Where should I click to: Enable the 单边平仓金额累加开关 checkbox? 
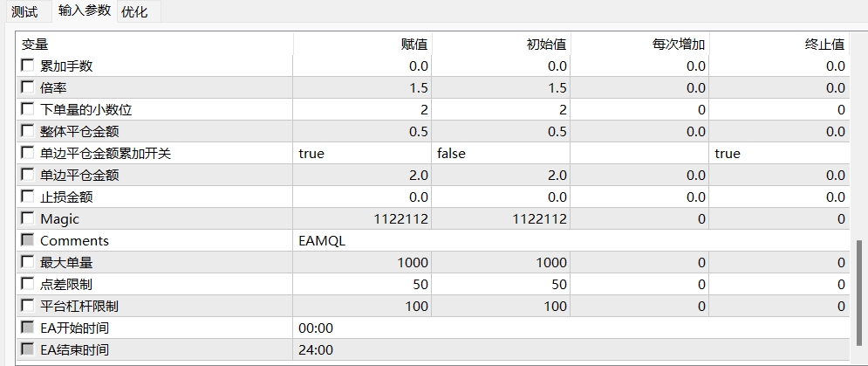[28, 153]
